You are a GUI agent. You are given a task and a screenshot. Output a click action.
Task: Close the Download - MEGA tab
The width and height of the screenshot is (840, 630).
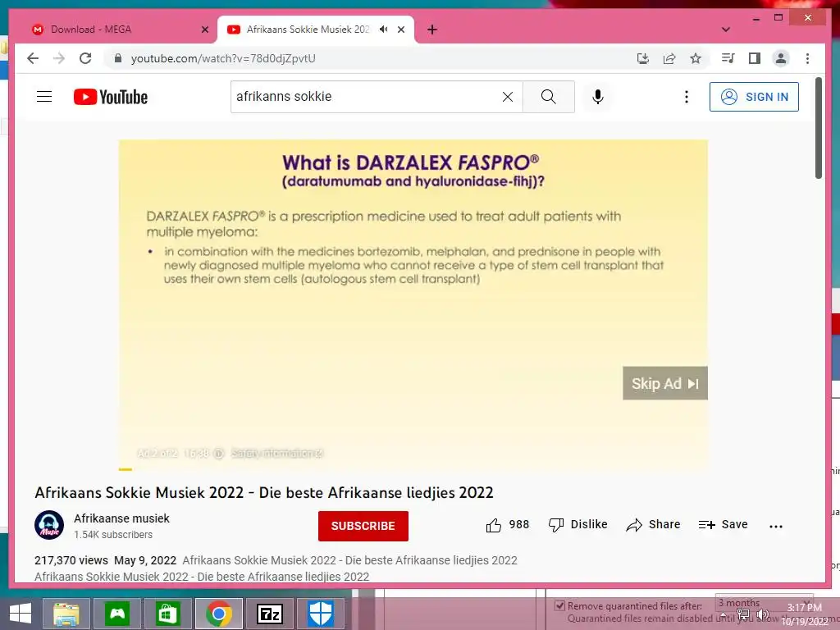204,30
